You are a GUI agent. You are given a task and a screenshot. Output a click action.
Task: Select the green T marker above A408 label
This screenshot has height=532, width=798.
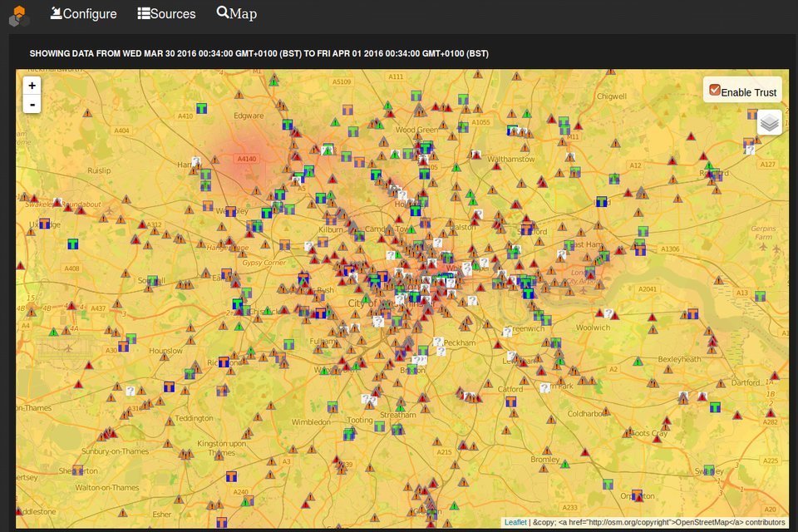click(x=73, y=244)
